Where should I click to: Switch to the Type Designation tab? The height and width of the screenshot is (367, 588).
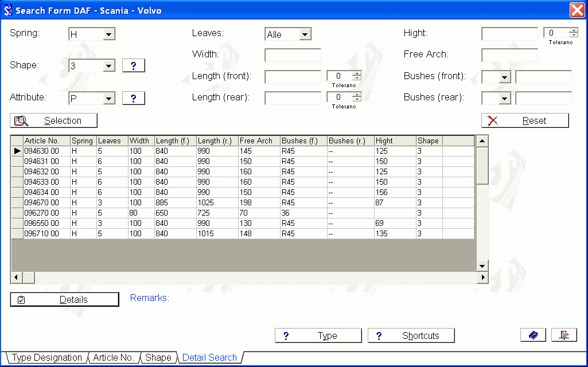47,358
